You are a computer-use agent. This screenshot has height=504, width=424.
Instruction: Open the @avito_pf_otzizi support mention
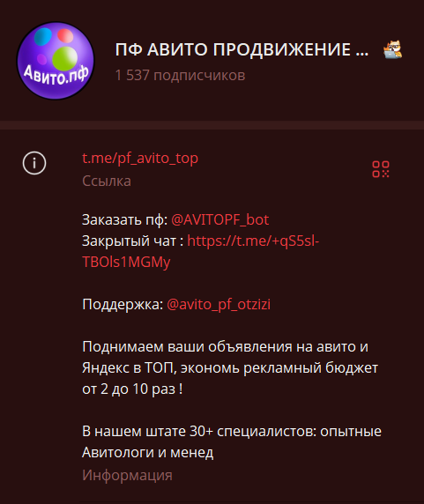219,304
